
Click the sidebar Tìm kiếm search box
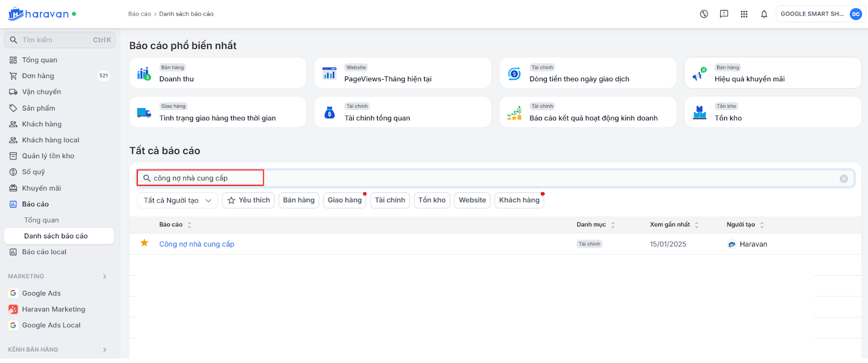point(60,40)
